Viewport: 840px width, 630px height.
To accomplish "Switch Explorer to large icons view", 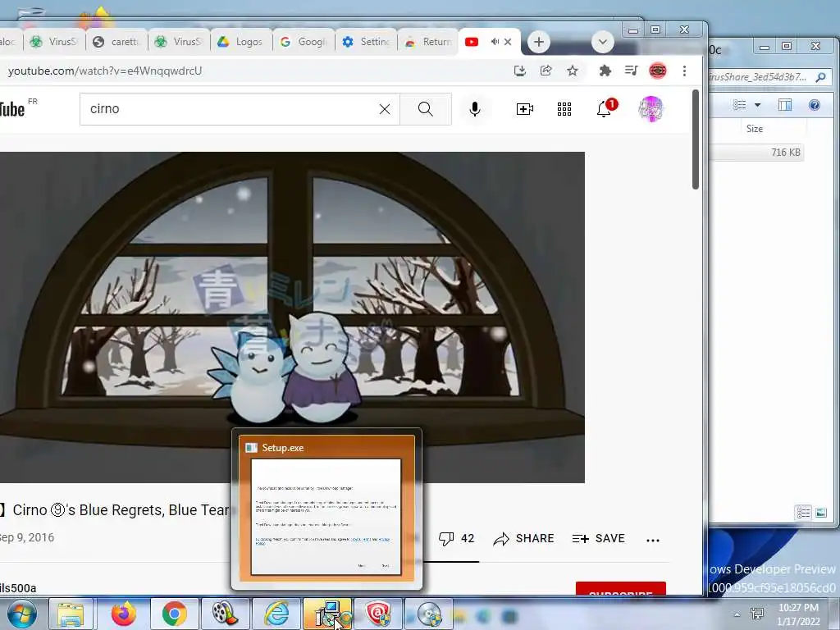I will [x=821, y=514].
